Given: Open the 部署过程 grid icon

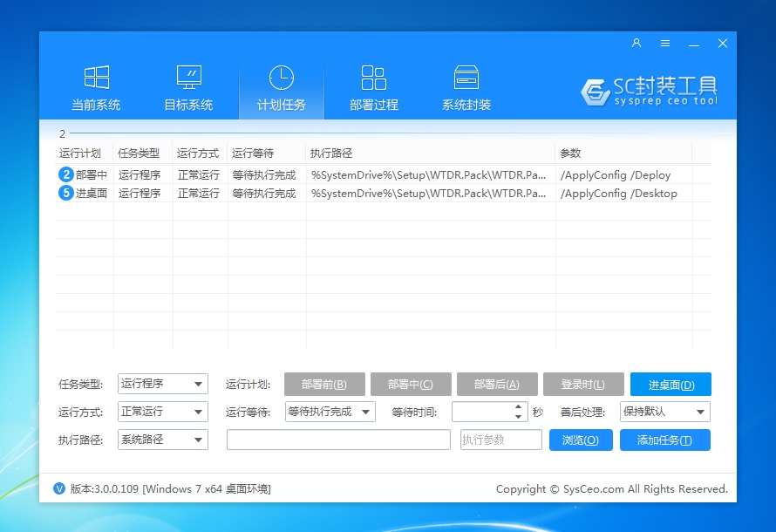Looking at the screenshot, I should (373, 78).
